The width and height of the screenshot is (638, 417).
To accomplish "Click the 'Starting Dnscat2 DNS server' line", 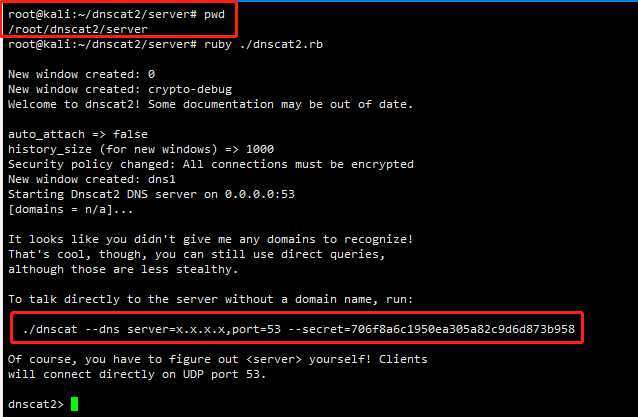I will coord(151,194).
